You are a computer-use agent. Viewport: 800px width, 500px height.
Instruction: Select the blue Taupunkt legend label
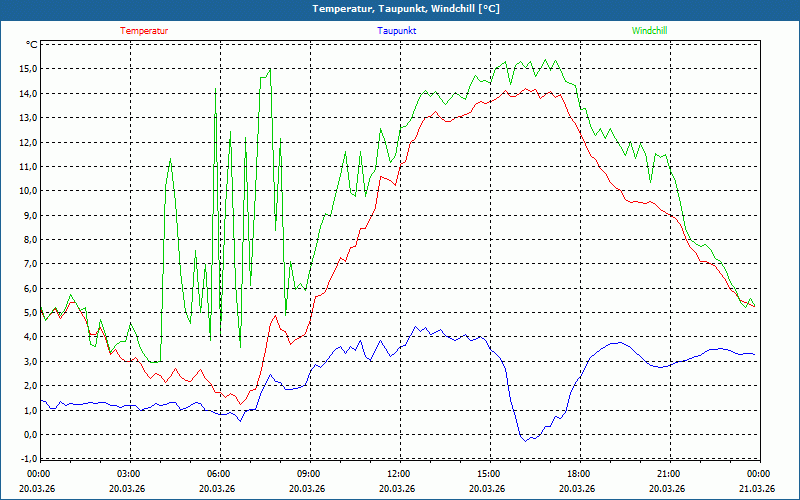397,31
